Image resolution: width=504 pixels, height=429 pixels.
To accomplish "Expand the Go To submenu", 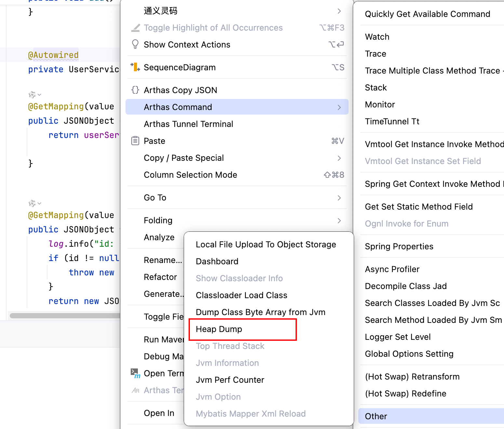I will (x=339, y=198).
